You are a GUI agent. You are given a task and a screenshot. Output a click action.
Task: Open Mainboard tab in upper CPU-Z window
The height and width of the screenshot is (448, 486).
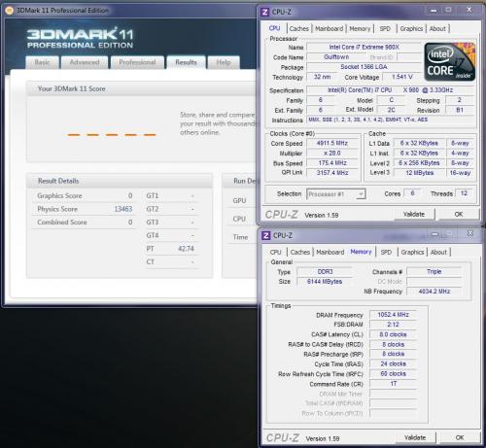pyautogui.click(x=330, y=29)
